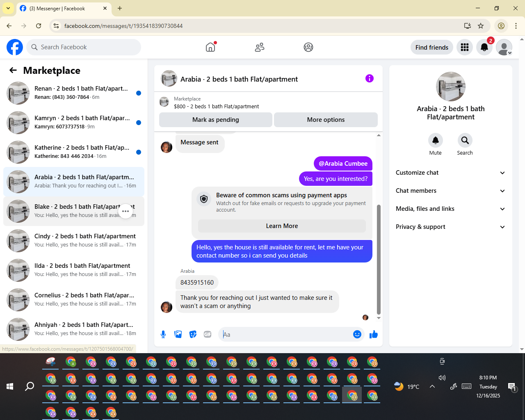Screen dimensions: 525x420
Task: Click Find friends button
Action: point(432,47)
